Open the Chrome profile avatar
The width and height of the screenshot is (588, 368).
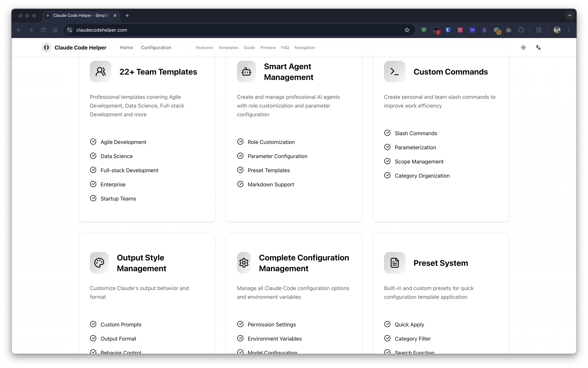click(557, 30)
